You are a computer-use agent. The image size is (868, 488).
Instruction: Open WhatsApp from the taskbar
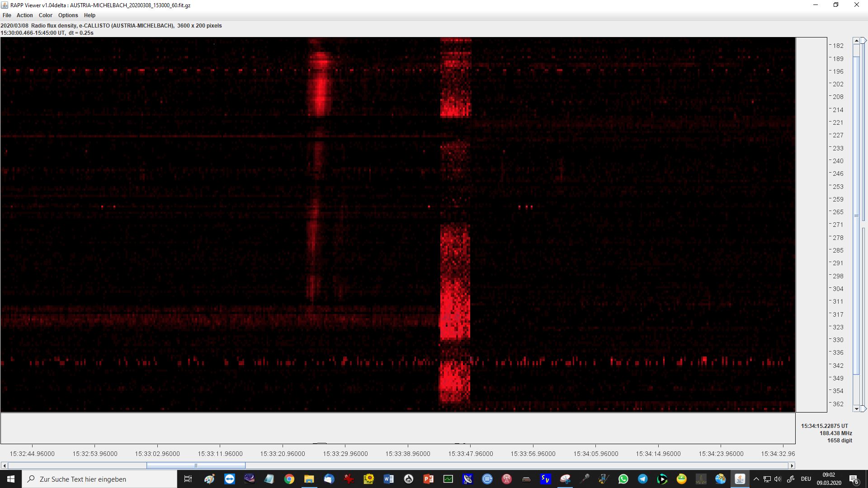tap(623, 479)
